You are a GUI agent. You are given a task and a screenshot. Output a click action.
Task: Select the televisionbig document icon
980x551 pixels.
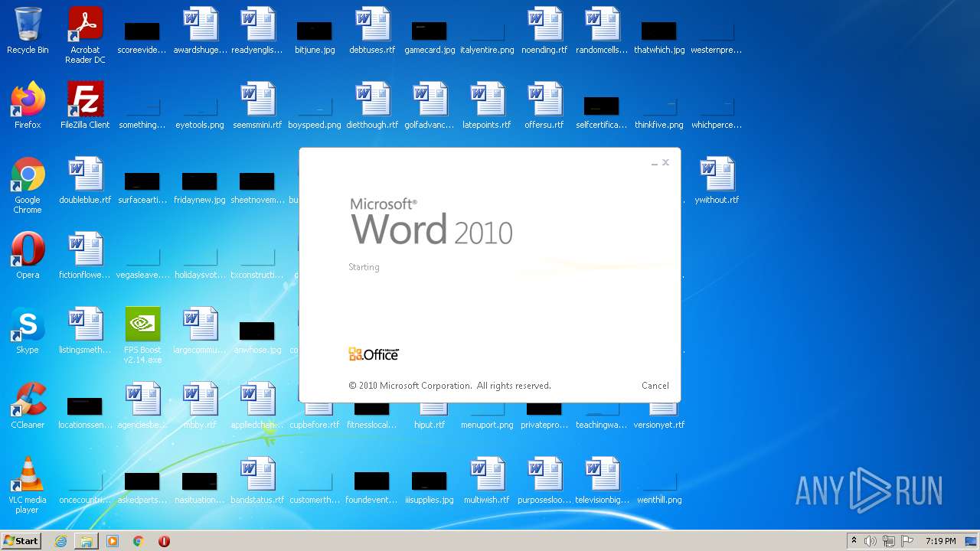pyautogui.click(x=602, y=481)
